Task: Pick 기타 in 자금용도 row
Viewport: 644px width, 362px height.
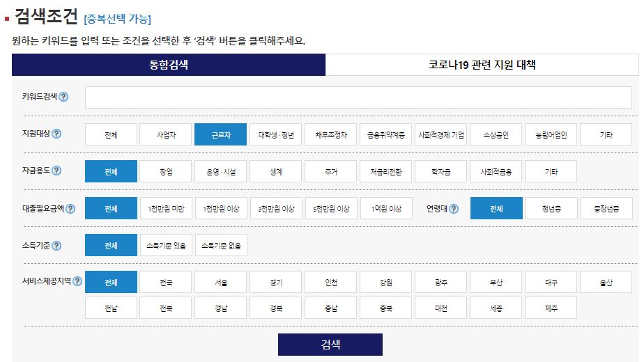Action: pos(551,171)
